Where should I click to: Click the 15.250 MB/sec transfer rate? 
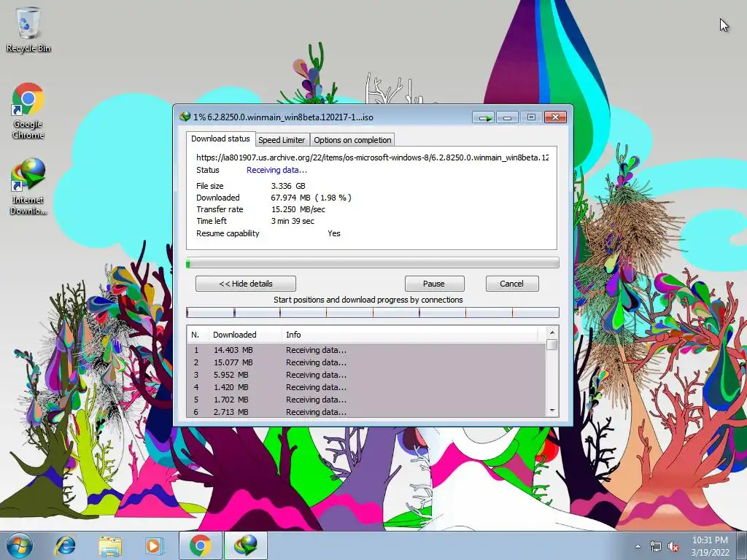coord(298,209)
